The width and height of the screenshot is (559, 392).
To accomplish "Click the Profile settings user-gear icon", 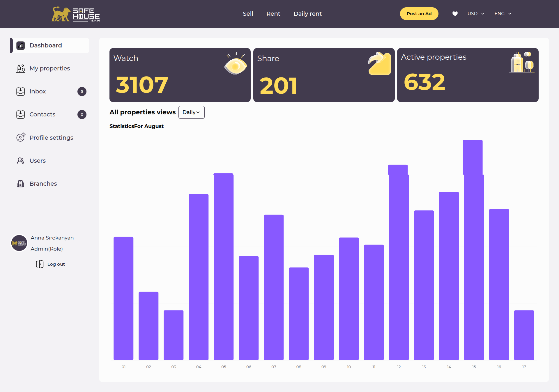I will point(20,137).
